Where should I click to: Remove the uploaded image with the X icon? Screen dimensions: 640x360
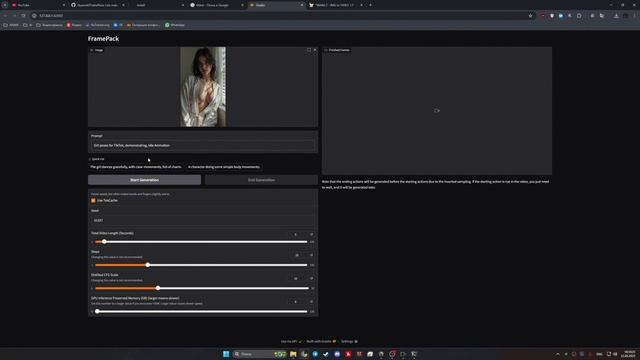[315, 50]
